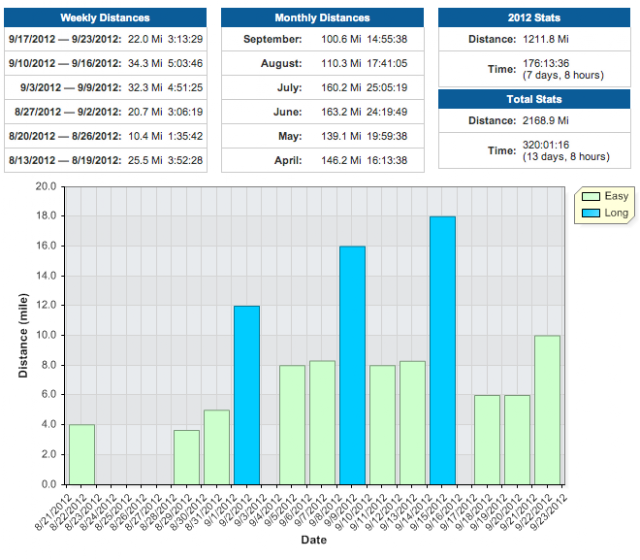
Task: Click the Distance (mile) axis title
Action: (23, 336)
